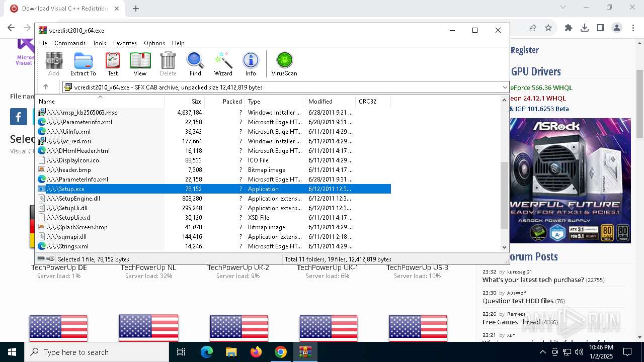644x362 pixels.
Task: Sort the list by CRC32 column
Action: click(373, 101)
